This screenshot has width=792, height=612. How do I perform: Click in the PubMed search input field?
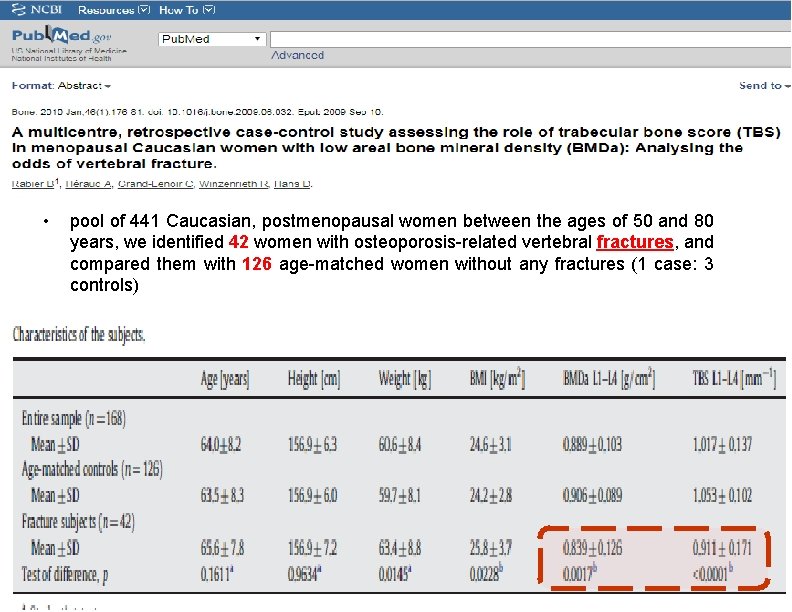[x=530, y=39]
